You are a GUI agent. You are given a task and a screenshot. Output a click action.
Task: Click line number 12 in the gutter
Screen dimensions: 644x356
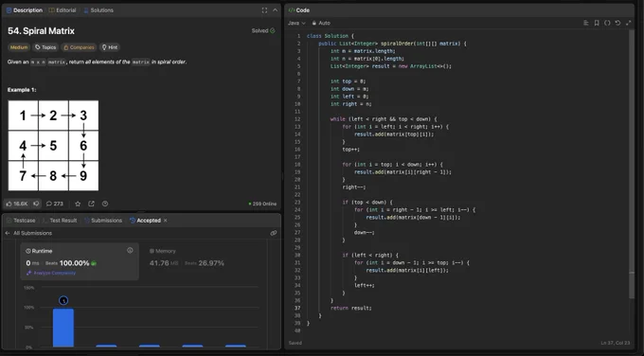pos(297,119)
